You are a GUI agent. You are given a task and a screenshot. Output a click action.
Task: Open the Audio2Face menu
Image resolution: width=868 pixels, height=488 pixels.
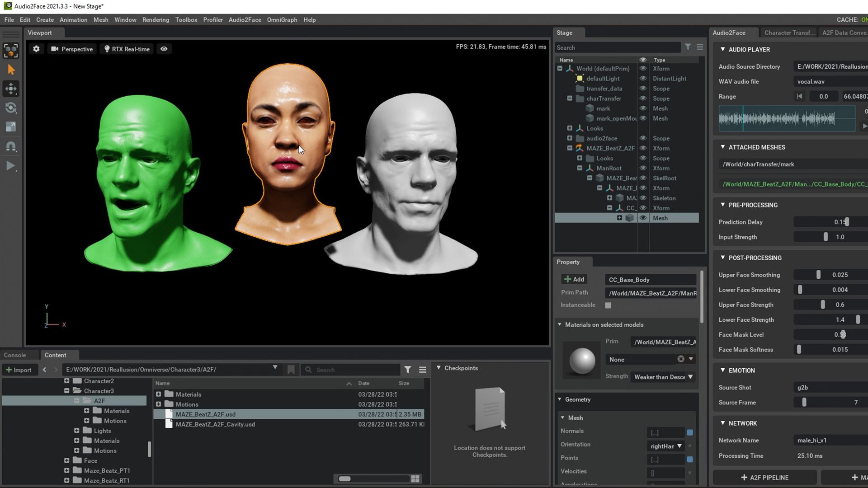(245, 20)
